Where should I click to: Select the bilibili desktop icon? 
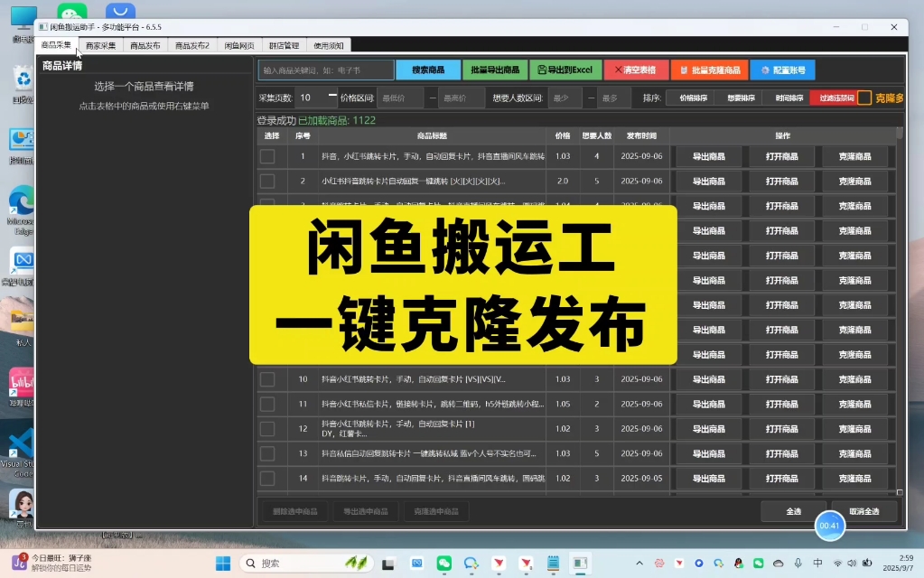pos(21,387)
